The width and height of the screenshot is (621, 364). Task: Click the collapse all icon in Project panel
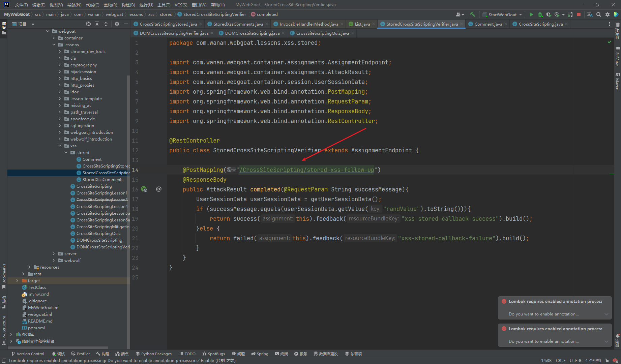coord(106,24)
